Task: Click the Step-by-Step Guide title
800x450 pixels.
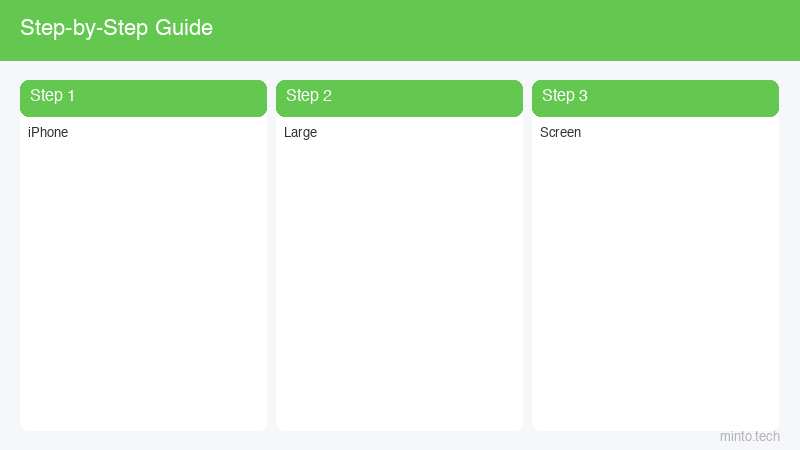Action: (x=116, y=28)
